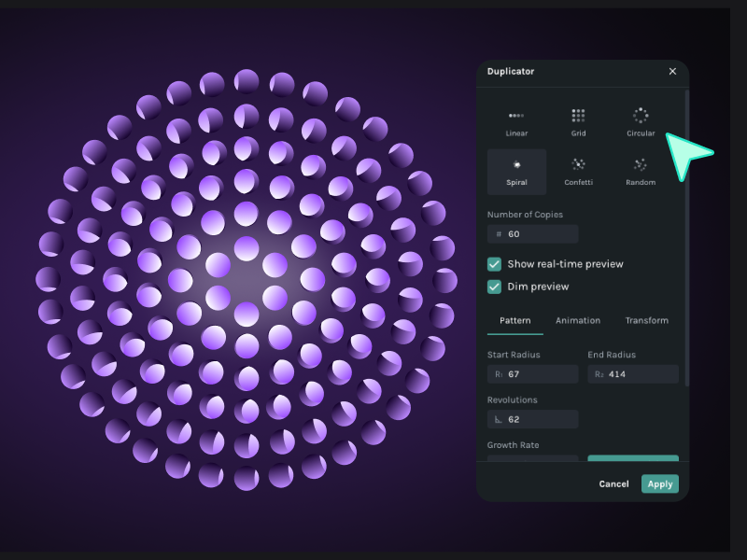Viewport: 747px width, 560px height.
Task: Select the Spiral pattern icon
Action: pos(516,171)
